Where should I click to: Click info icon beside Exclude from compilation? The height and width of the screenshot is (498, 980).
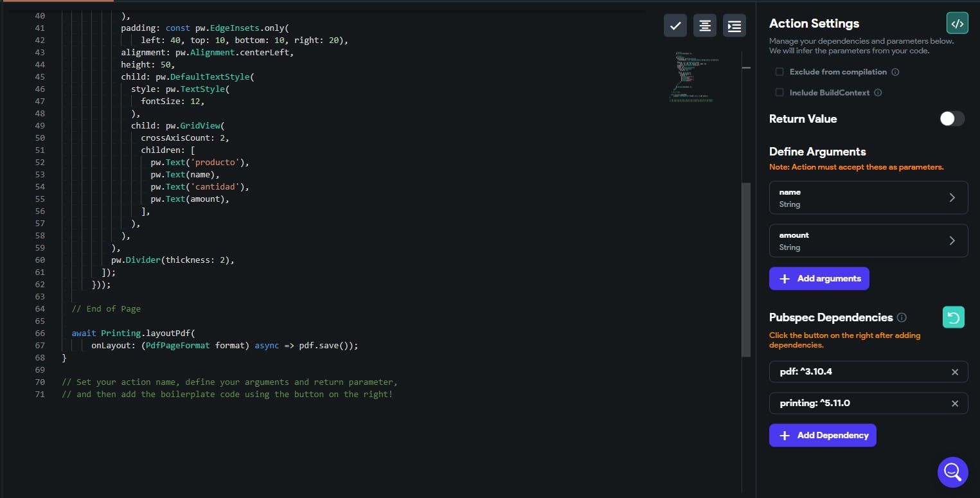click(895, 72)
